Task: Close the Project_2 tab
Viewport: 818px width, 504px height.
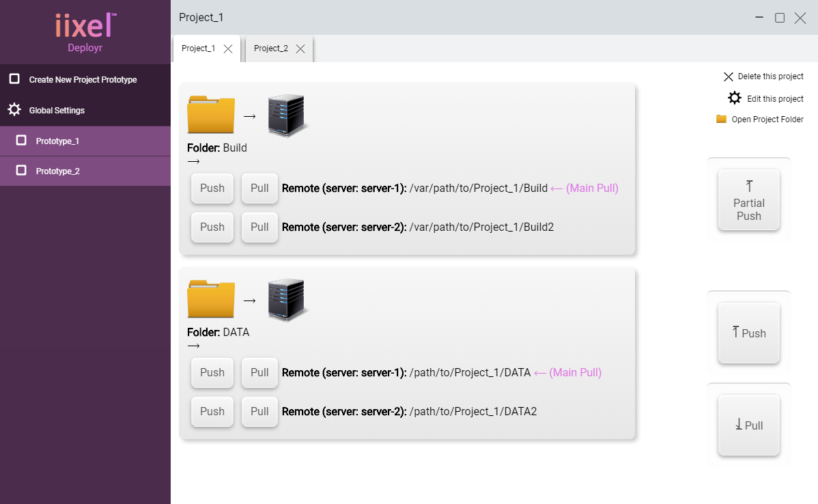Action: click(300, 48)
